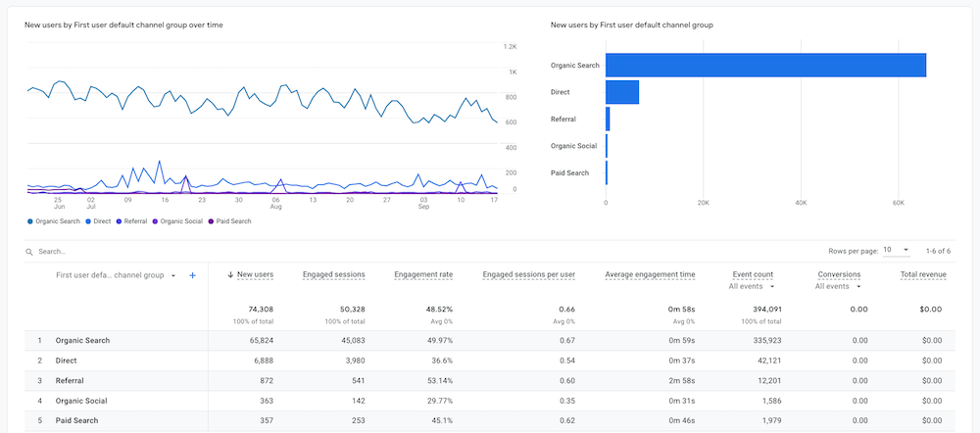Toggle the Referral series in the legend
This screenshot has width=980, height=433.
pyautogui.click(x=119, y=221)
